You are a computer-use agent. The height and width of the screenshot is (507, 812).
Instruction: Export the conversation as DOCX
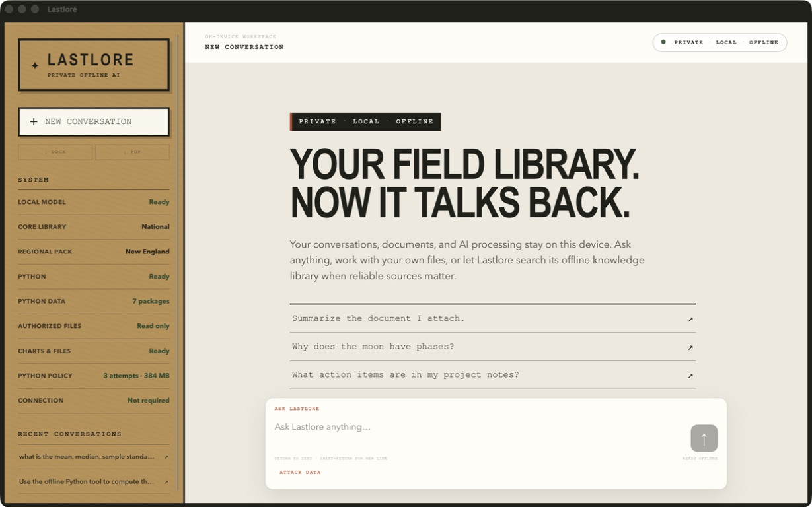coord(55,152)
